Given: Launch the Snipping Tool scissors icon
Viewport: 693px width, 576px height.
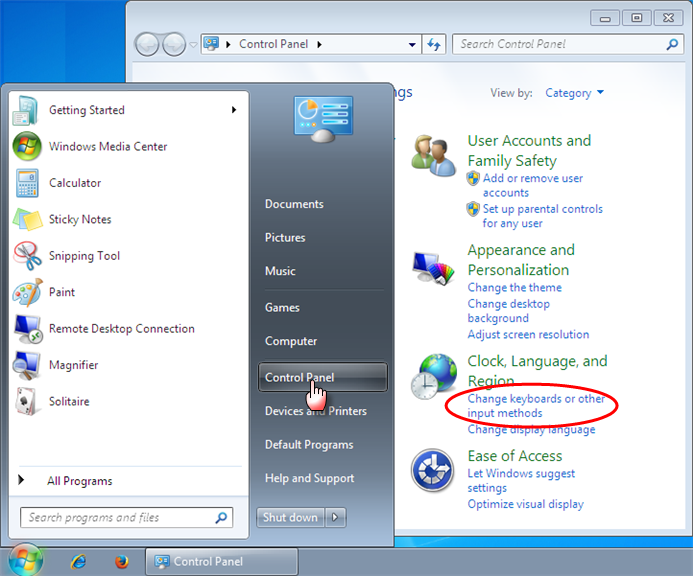Looking at the screenshot, I should (x=27, y=256).
